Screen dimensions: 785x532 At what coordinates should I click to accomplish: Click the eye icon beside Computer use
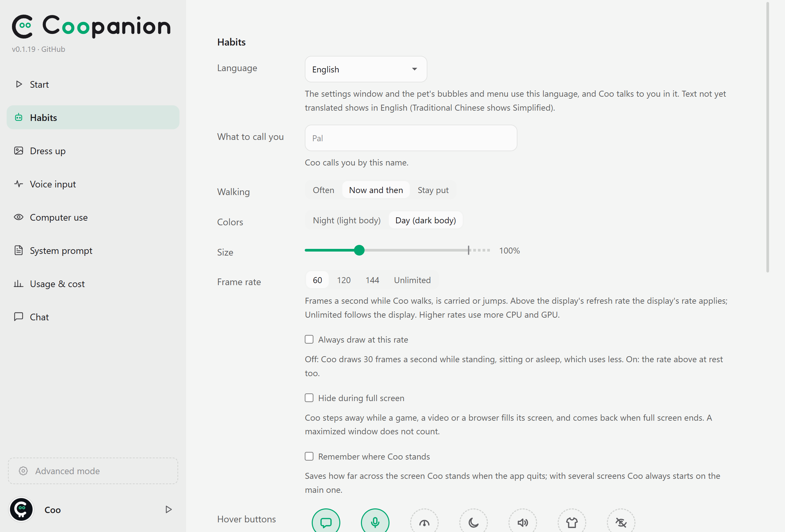pyautogui.click(x=19, y=217)
